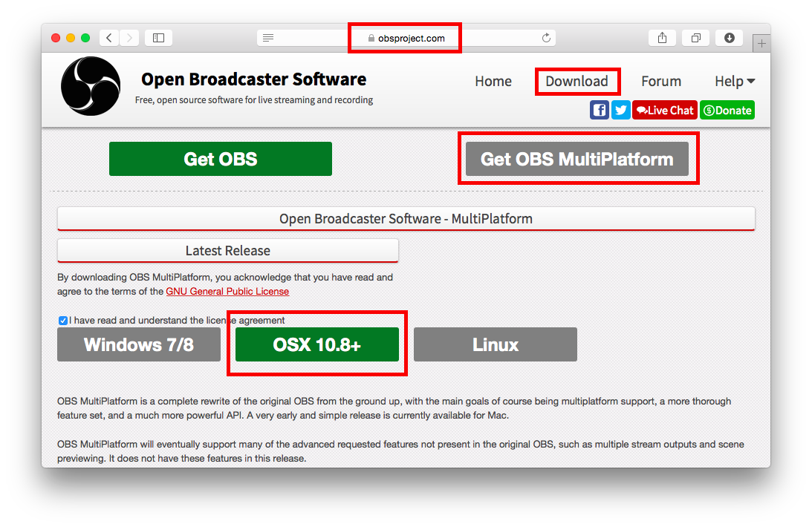Click the Open Broadcaster Software title
This screenshot has height=527, width=812.
(254, 79)
